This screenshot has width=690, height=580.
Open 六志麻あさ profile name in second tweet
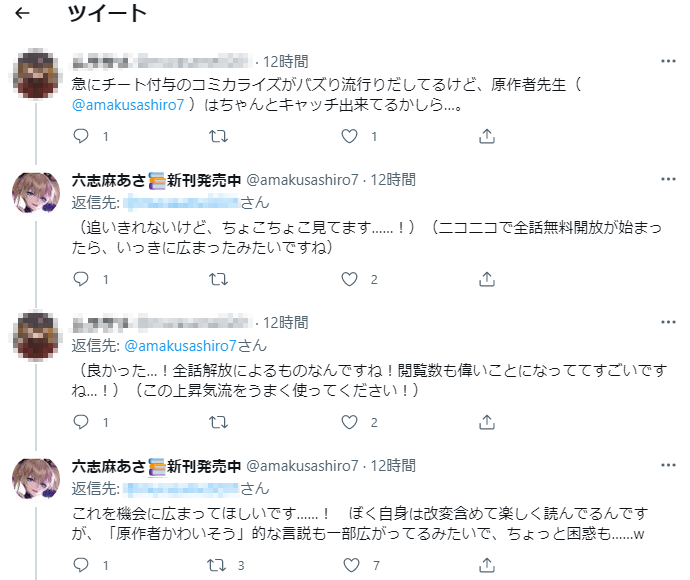107,180
